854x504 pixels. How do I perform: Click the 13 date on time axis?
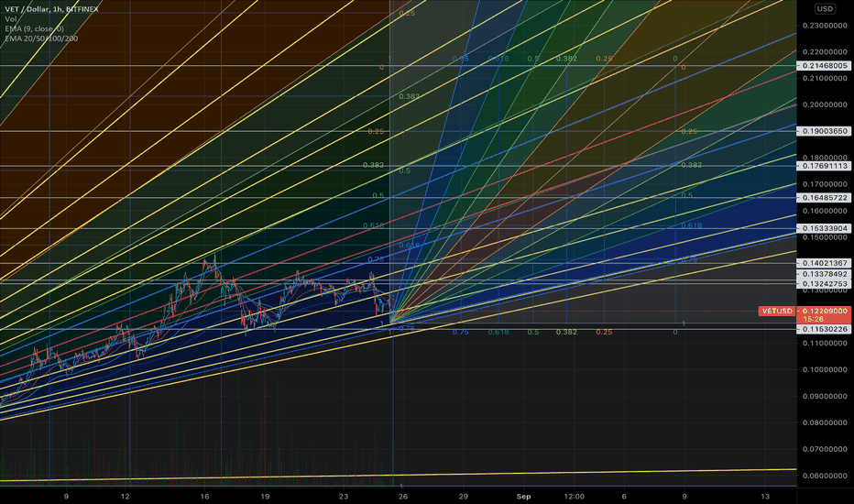[765, 497]
